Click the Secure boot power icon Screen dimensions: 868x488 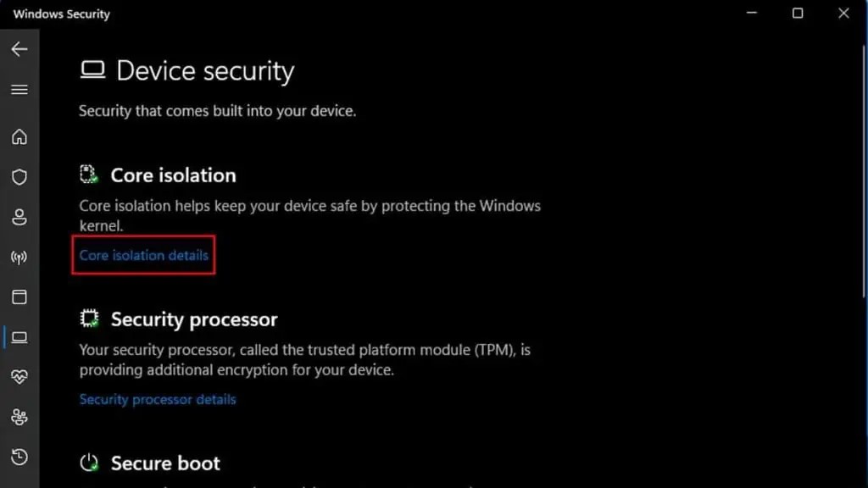coord(89,463)
